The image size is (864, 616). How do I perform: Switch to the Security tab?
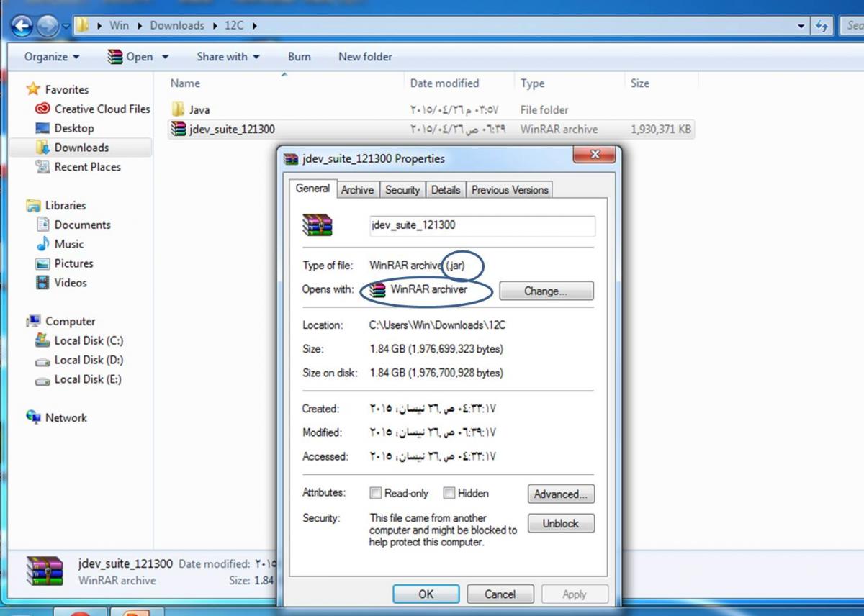[402, 190]
